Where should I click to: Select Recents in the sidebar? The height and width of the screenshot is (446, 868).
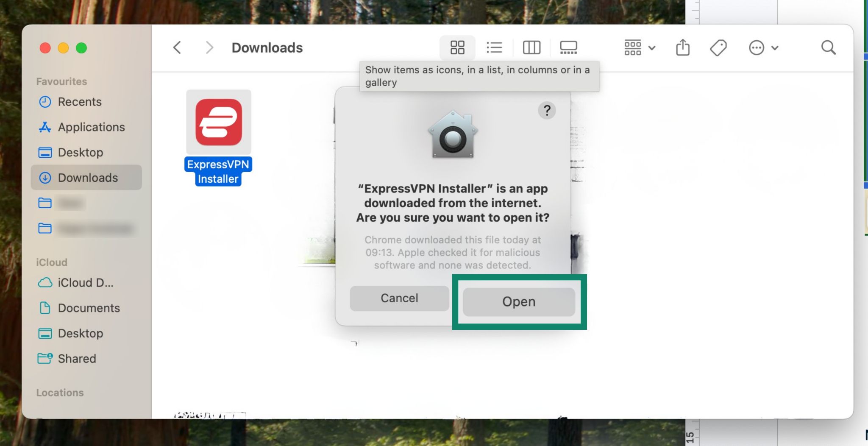pos(79,102)
